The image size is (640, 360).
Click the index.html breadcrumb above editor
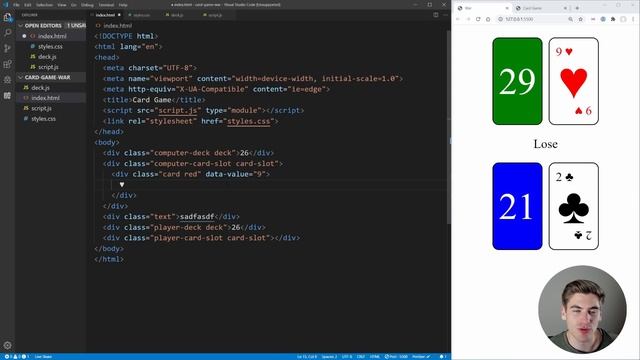[x=114, y=26]
